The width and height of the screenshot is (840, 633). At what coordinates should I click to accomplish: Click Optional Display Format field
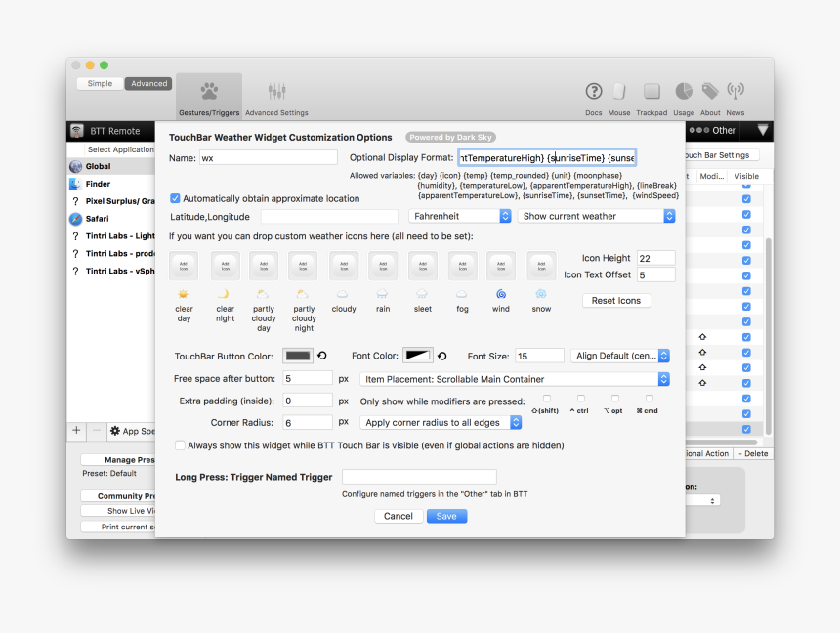pos(547,158)
